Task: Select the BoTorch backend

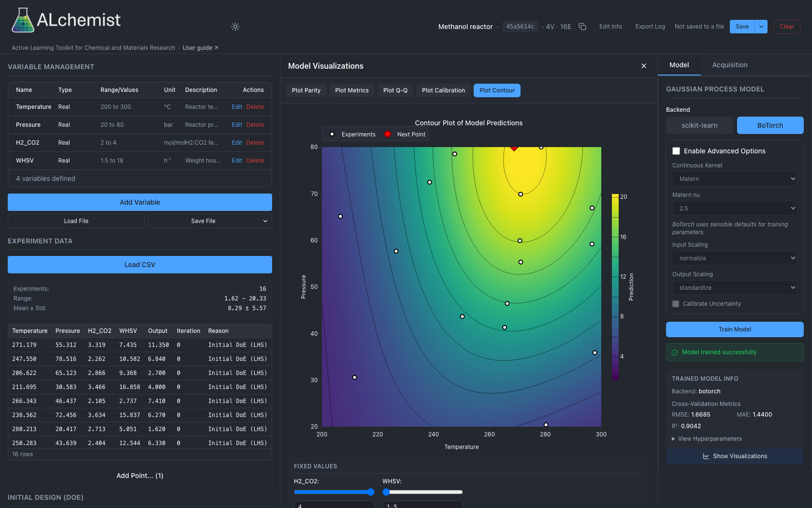Action: click(770, 125)
